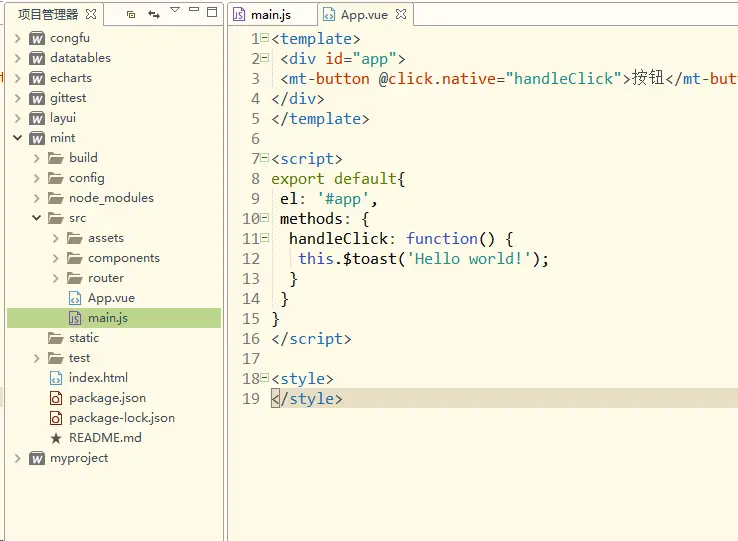
Task: Click the static folder icon
Action: [x=56, y=339]
